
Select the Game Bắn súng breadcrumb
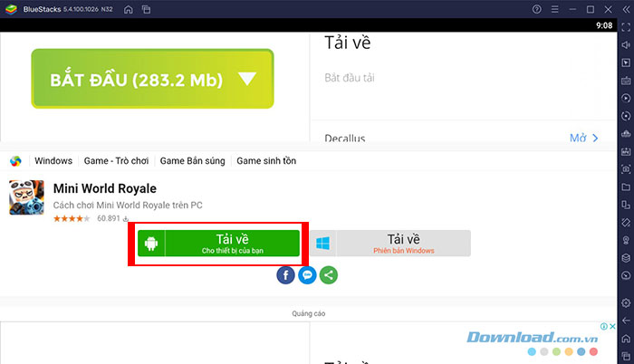192,161
